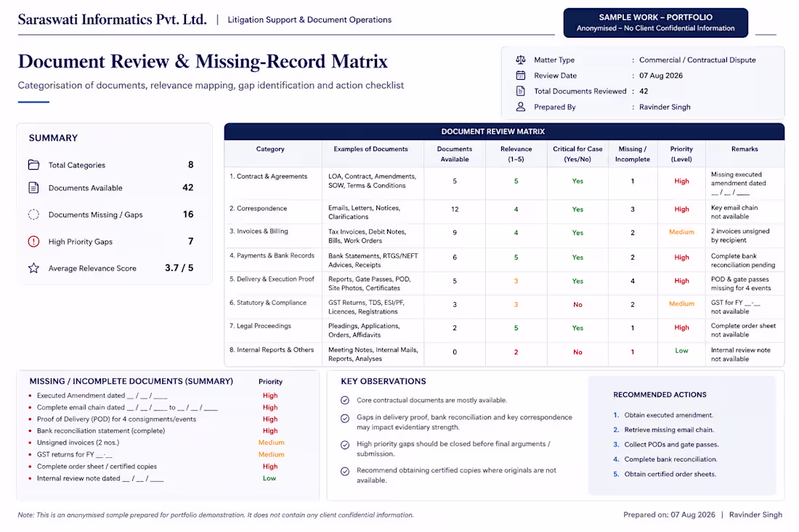Click the star icon for Average Relevance Score
Screen dimensions: 799x532
pos(33,268)
